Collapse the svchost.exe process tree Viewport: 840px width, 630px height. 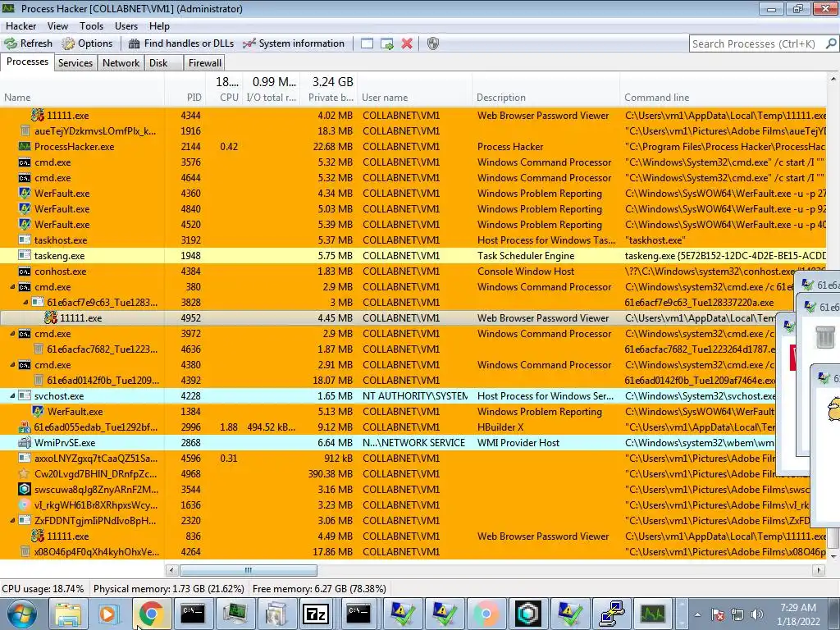[12, 396]
